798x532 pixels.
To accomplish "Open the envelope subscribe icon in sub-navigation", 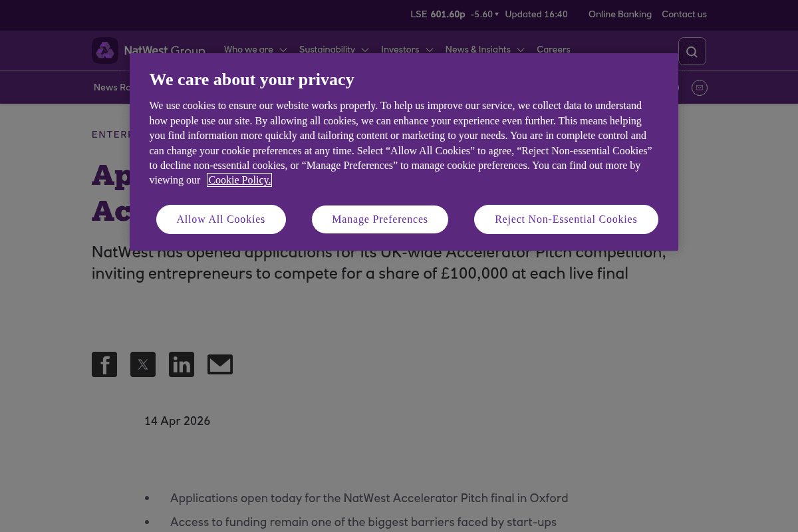I will pyautogui.click(x=700, y=87).
